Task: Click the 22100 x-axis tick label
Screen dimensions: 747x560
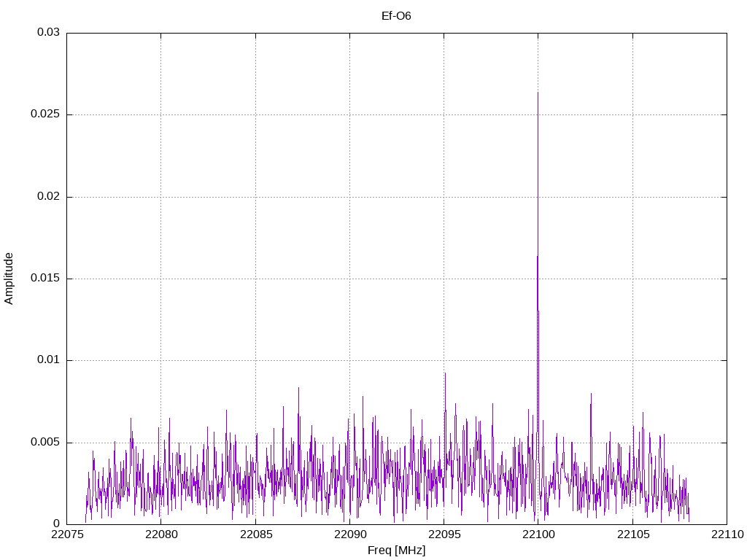Action: [538, 534]
